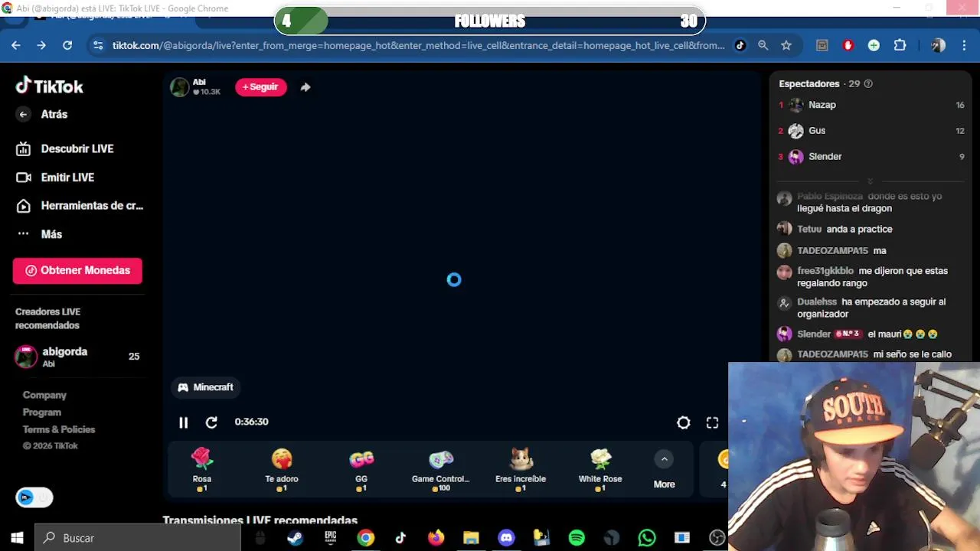Expand the Program footer section
The image size is (980, 551).
pos(42,412)
